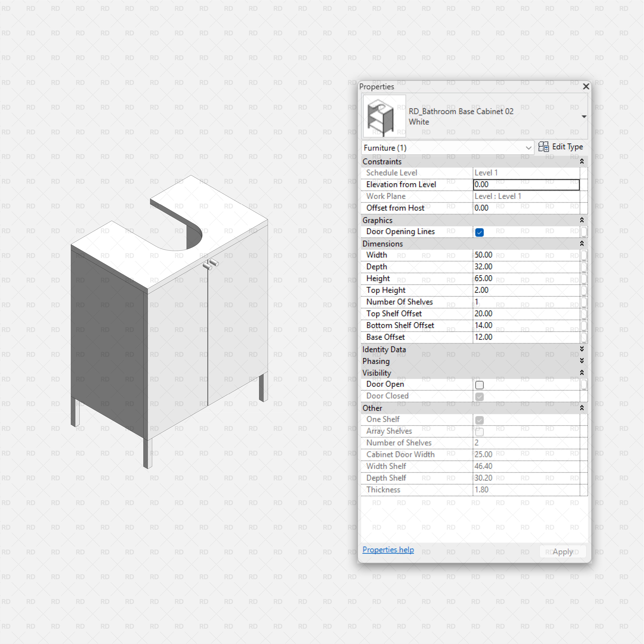Collapse the Dimensions section
The height and width of the screenshot is (644, 644).
pos(582,244)
